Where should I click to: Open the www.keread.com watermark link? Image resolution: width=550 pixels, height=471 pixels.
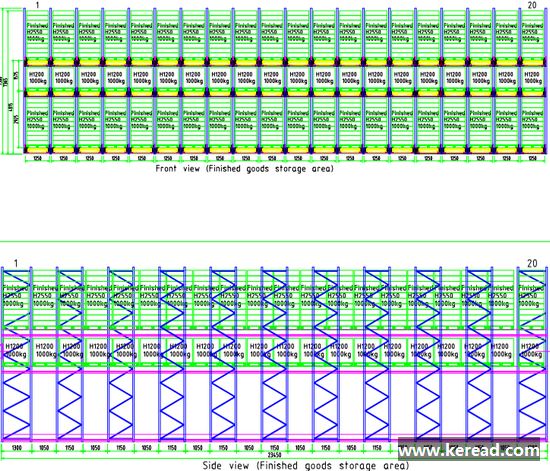click(x=469, y=449)
